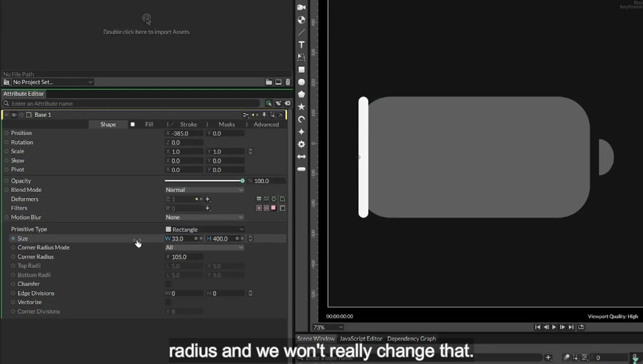Click the trash icon in Assets panel

(x=288, y=82)
